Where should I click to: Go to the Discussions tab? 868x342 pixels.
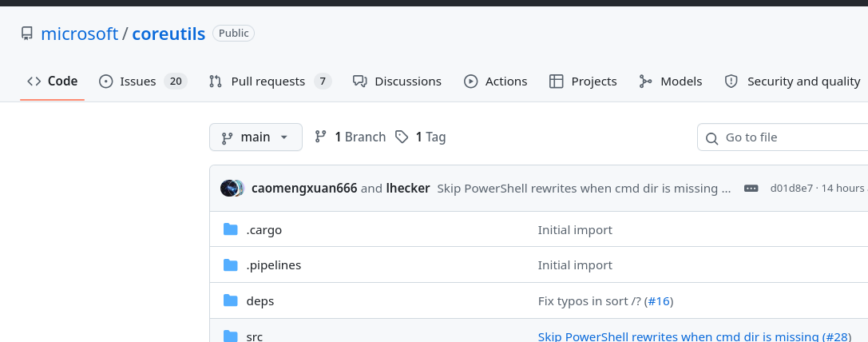pos(397,82)
